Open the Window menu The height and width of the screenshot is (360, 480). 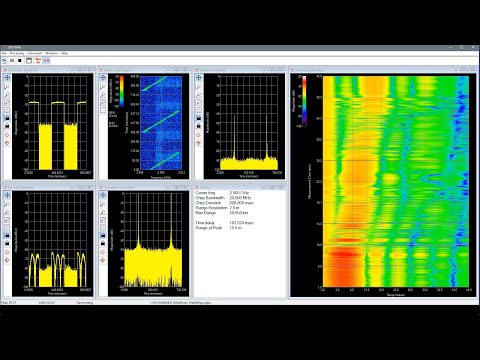pyautogui.click(x=52, y=53)
